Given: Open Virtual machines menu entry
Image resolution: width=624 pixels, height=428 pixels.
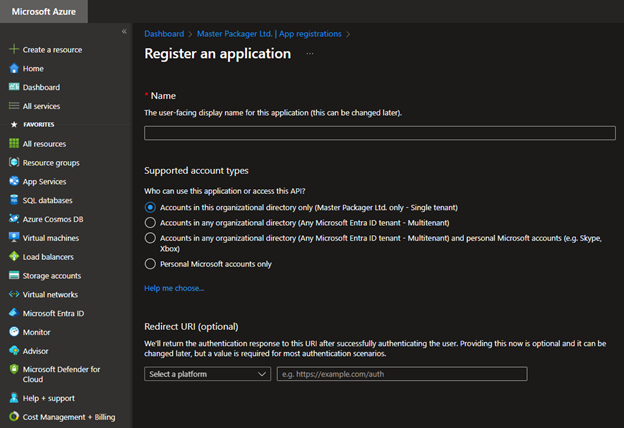Looking at the screenshot, I should click(51, 238).
